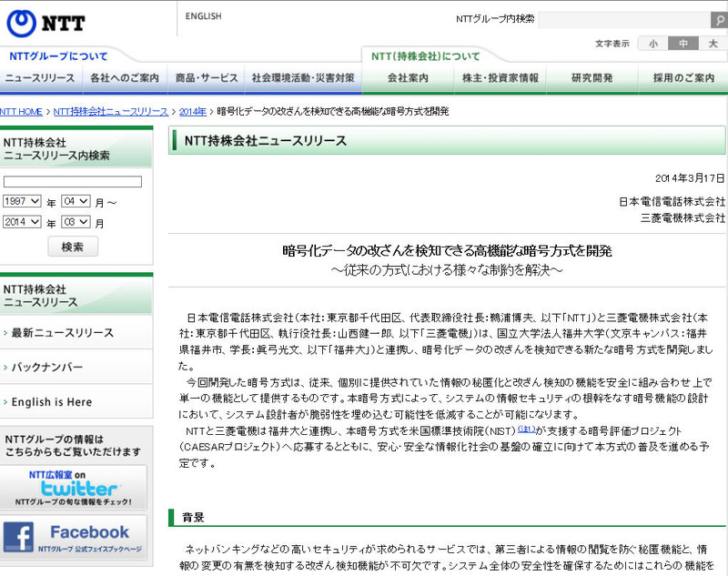Open the NTT Facebook page banner
Image resolution: width=728 pixels, height=576 pixels.
[75, 538]
